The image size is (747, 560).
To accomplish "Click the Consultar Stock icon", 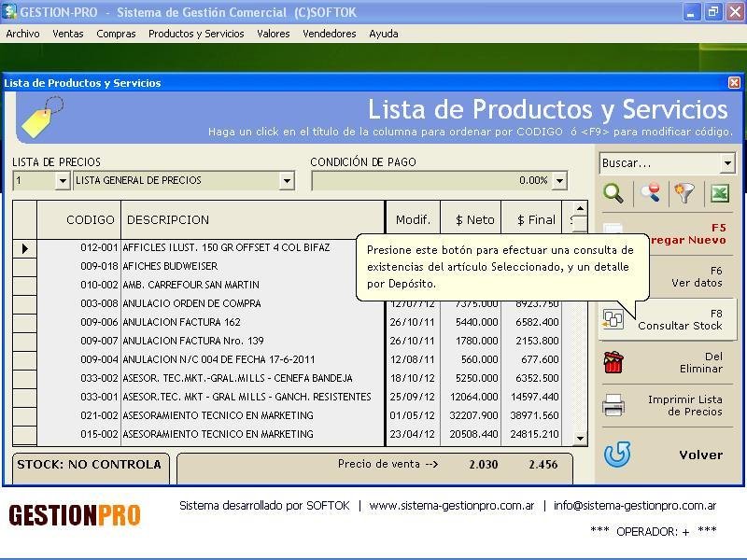I will coord(613,319).
